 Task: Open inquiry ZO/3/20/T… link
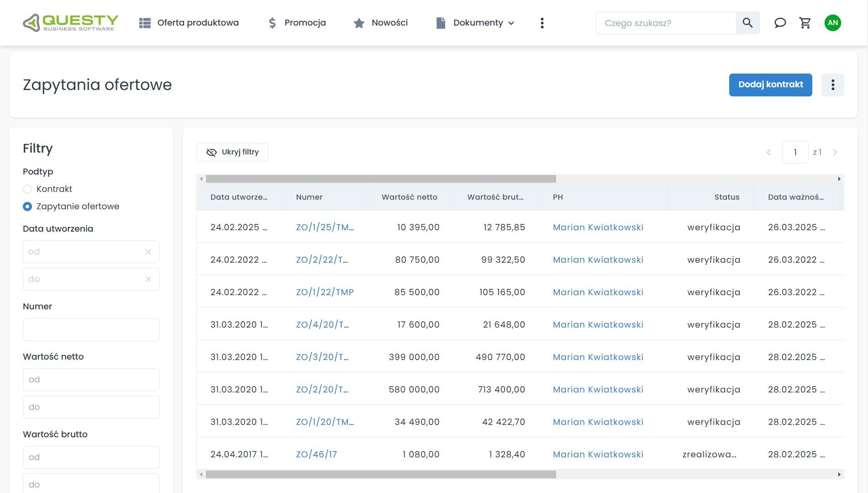322,357
